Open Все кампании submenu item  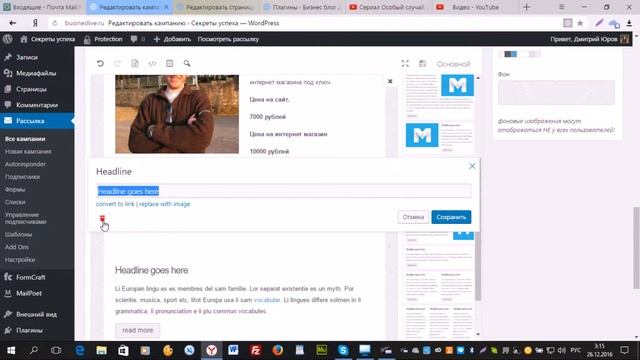pos(25,139)
